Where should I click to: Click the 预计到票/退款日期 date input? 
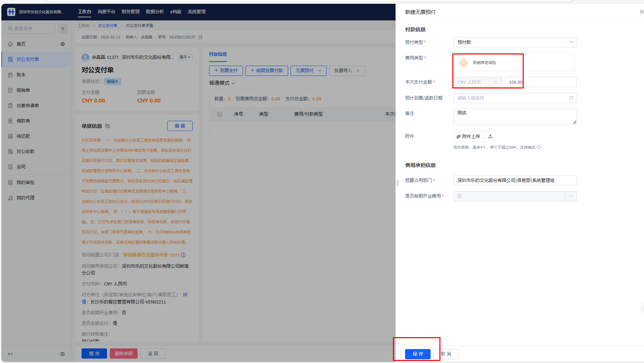coord(515,98)
